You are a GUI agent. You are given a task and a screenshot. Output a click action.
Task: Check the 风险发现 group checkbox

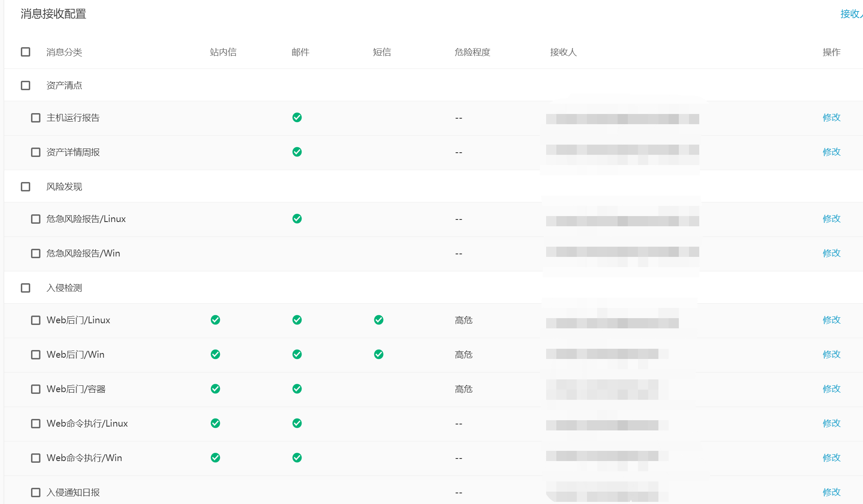tap(26, 187)
